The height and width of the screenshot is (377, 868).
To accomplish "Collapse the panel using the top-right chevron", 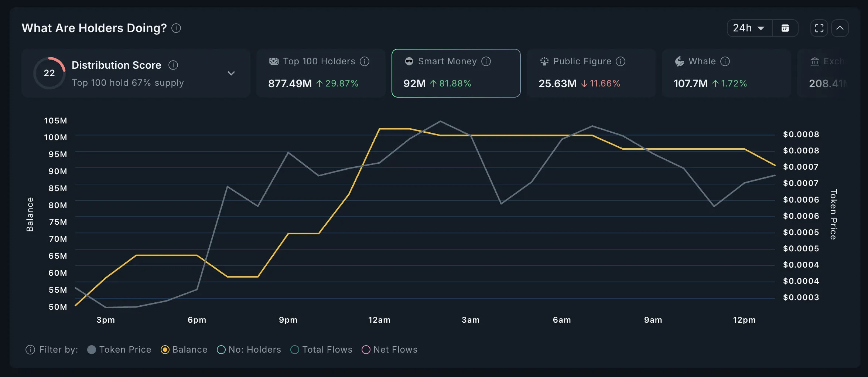I will (840, 28).
